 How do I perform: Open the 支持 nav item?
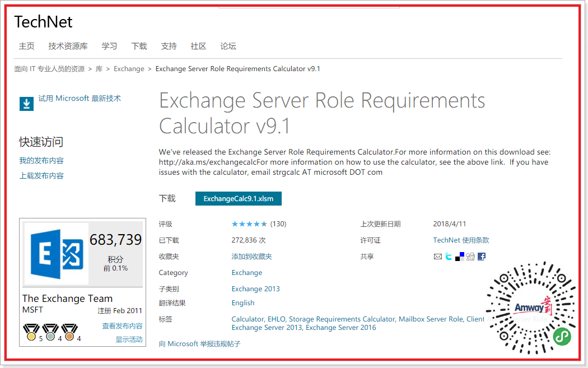click(x=169, y=46)
